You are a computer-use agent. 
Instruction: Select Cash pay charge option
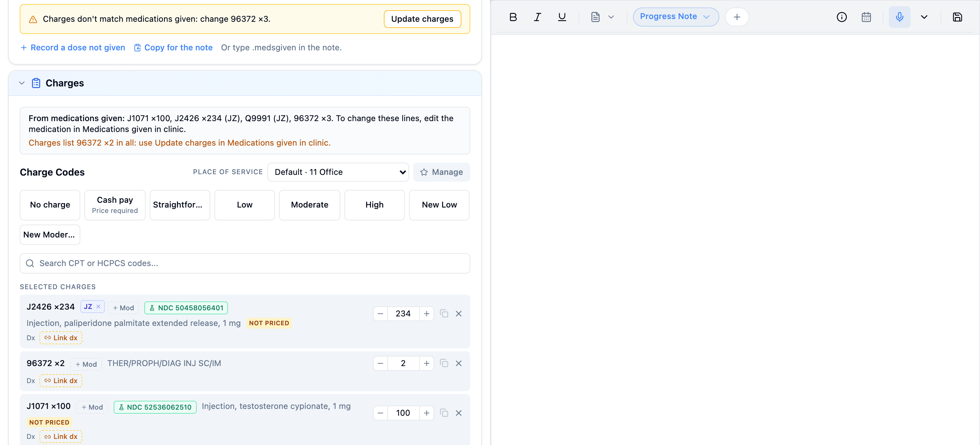(115, 204)
